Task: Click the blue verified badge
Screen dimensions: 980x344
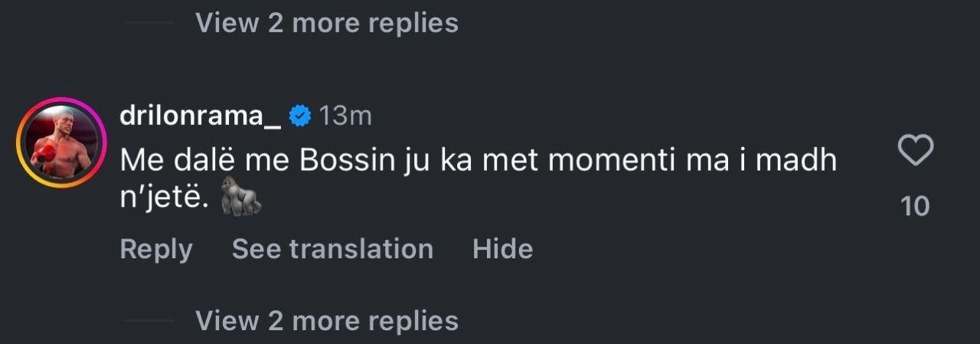Action: click(299, 116)
